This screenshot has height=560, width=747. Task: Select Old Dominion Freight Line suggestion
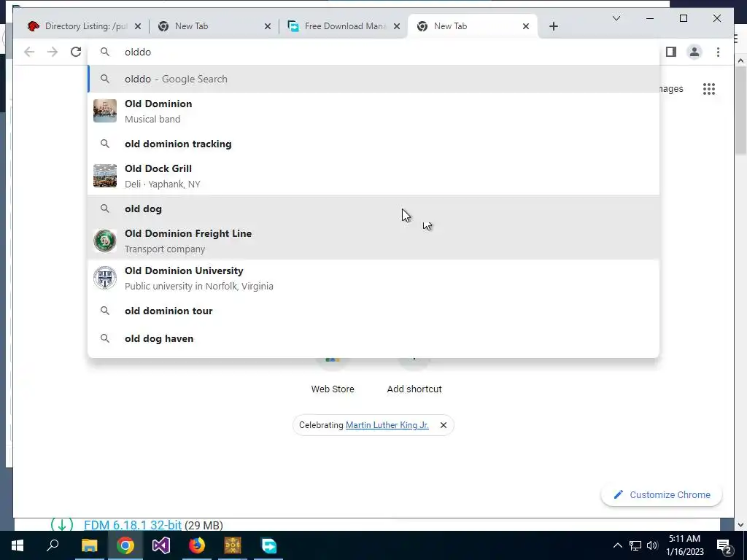[373, 241]
